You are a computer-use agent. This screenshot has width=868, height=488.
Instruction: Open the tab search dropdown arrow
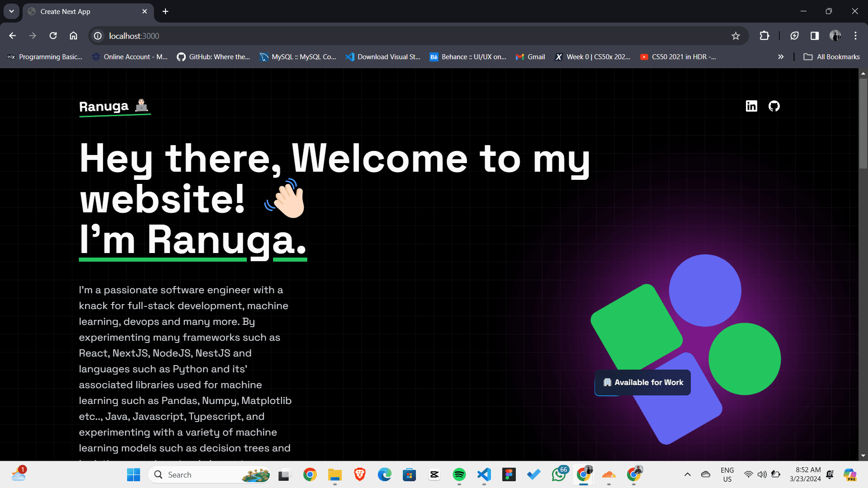point(11,11)
